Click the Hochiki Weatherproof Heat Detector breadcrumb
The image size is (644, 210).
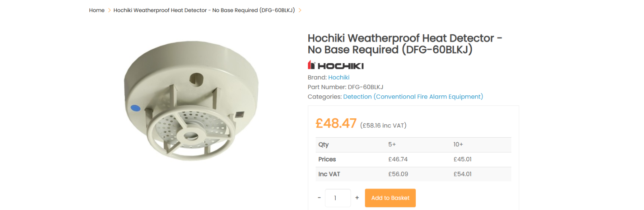[204, 10]
